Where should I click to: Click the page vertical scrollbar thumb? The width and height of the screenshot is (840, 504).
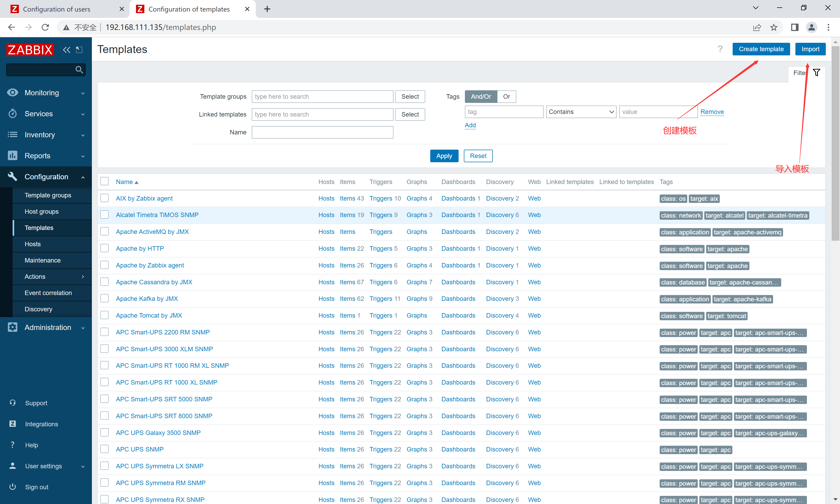tap(836, 143)
